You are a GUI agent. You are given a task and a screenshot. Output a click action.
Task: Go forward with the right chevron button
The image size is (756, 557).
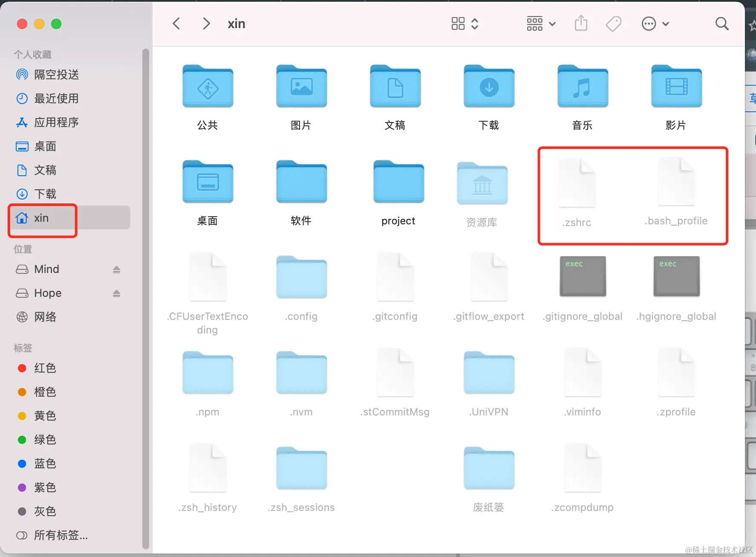pos(206,23)
